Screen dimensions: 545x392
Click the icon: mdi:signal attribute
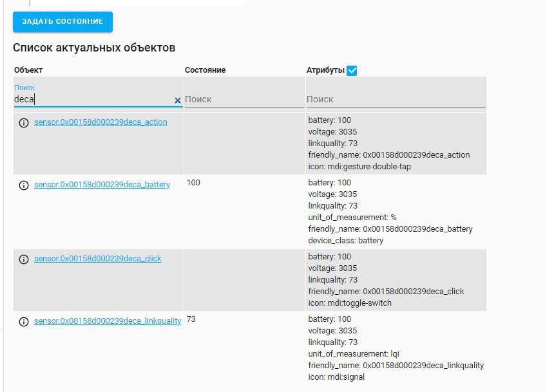click(x=336, y=377)
